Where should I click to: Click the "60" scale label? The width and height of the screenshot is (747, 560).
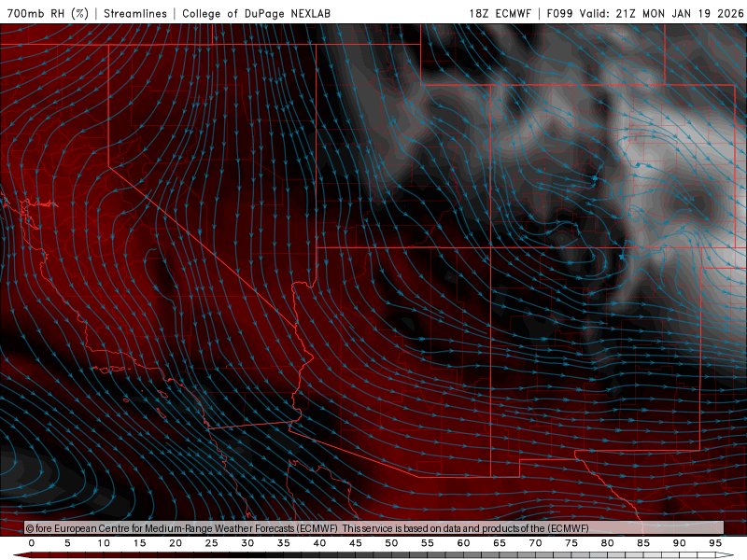point(463,543)
